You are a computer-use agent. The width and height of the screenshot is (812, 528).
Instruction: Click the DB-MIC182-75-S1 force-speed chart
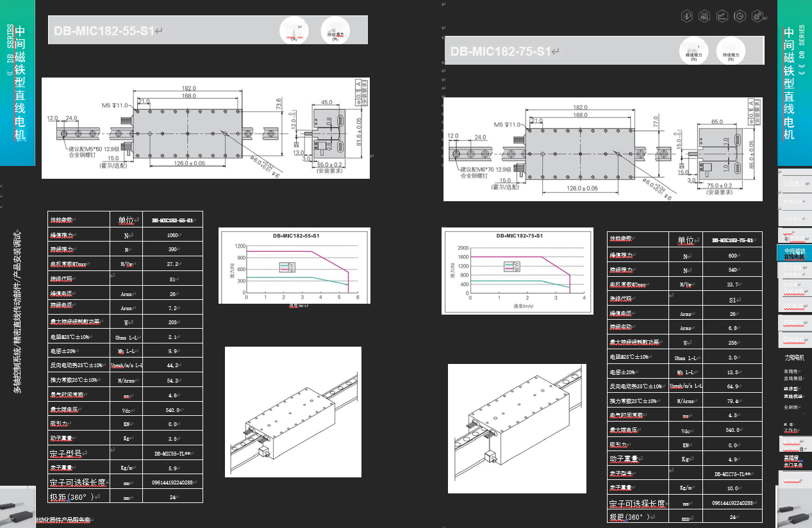coord(517,272)
